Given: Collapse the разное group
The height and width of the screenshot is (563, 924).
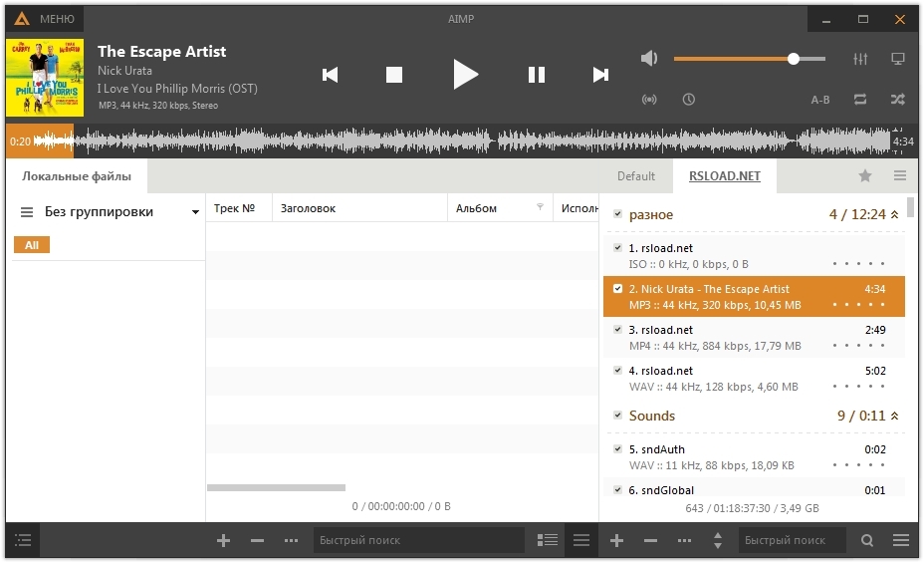Looking at the screenshot, I should click(x=894, y=214).
